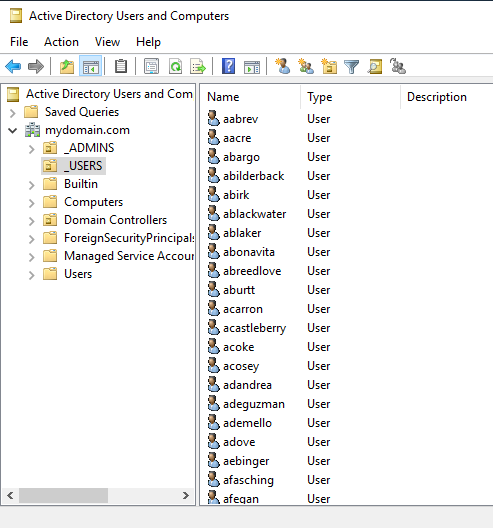
Task: Add selected objects to a group icon
Action: [398, 66]
